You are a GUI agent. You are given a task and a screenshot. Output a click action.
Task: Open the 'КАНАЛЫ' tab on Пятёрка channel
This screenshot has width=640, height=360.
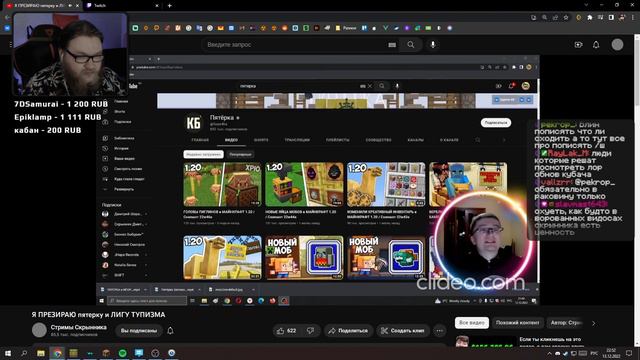pyautogui.click(x=416, y=140)
